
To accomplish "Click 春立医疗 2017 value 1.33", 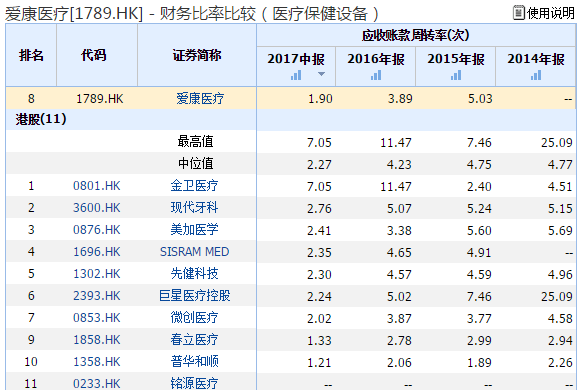I will pos(319,340).
